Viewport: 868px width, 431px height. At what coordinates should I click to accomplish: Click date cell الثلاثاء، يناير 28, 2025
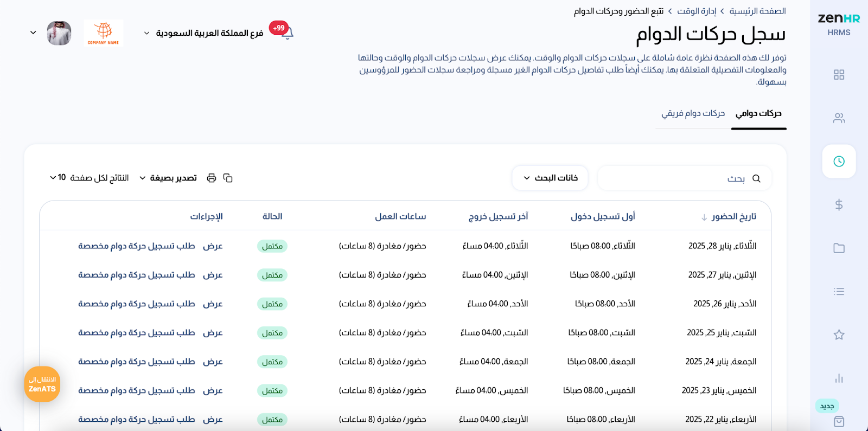(x=722, y=246)
